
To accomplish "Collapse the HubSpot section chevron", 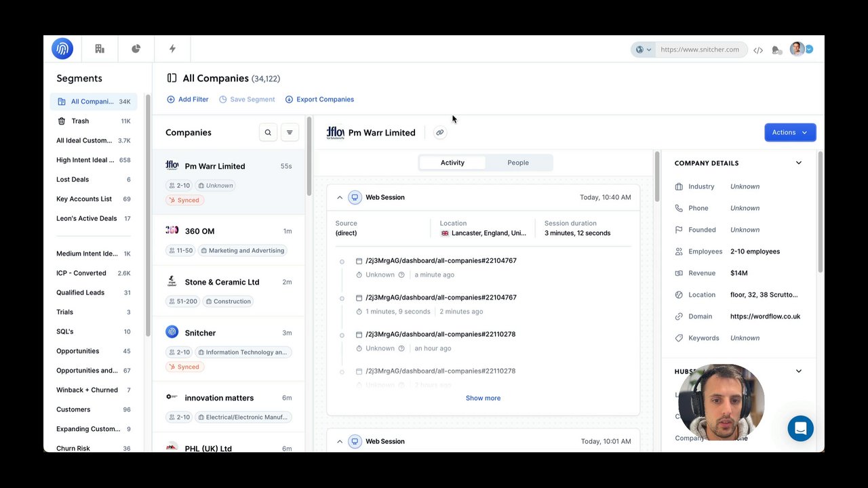I will pos(798,371).
